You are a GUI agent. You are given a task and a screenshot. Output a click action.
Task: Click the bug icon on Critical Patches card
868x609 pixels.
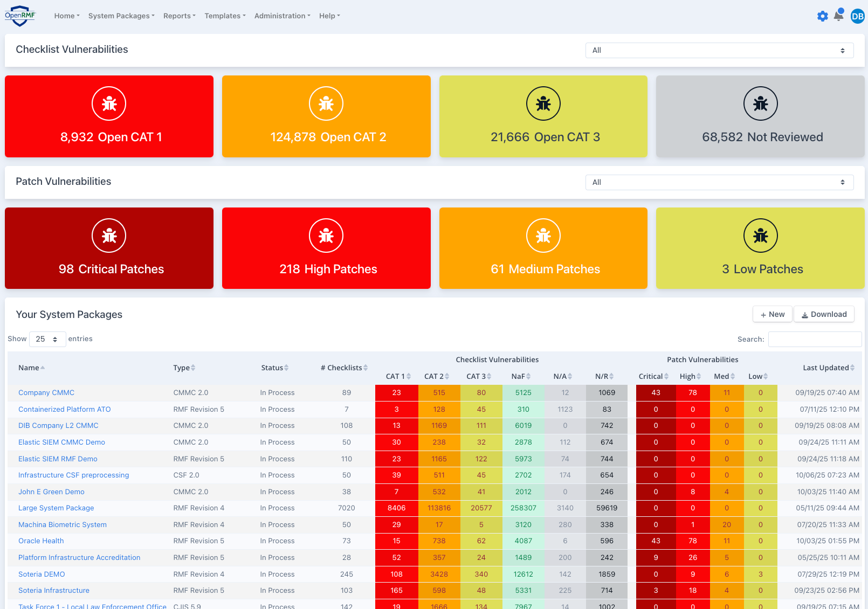[109, 236]
